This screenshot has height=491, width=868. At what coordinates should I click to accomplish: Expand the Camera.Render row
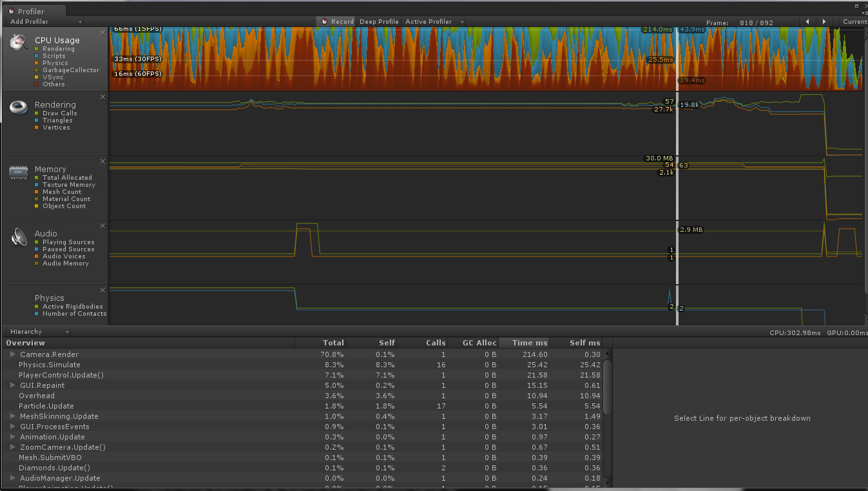pyautogui.click(x=12, y=354)
